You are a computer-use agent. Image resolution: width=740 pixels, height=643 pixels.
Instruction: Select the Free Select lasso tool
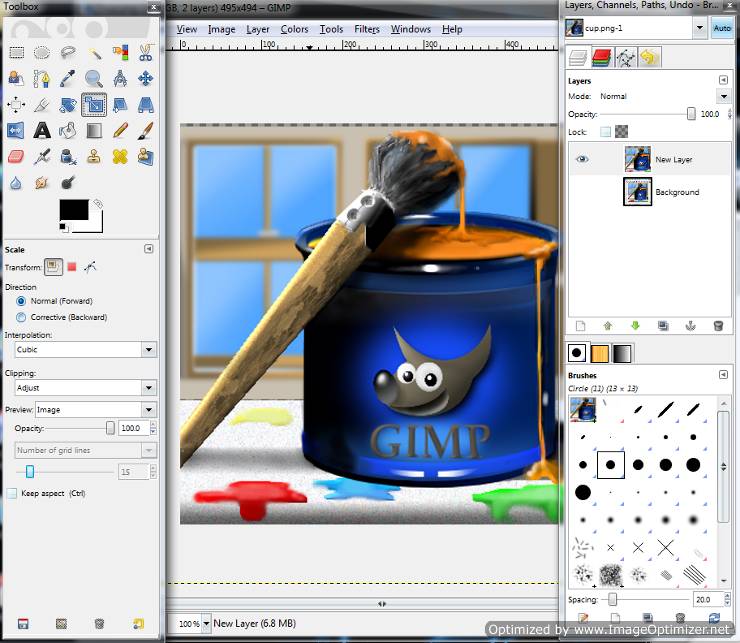click(x=68, y=52)
